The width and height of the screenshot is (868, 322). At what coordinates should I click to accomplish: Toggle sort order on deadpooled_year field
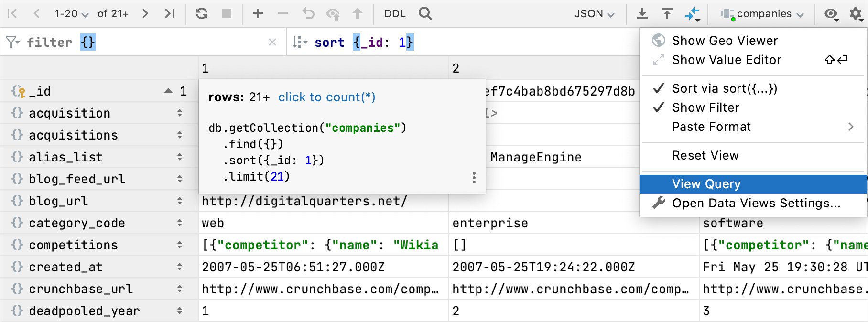point(180,311)
